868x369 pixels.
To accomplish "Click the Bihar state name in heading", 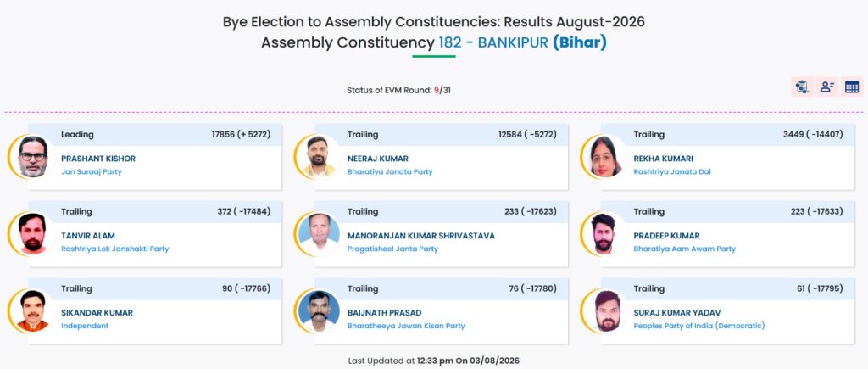I will [580, 42].
